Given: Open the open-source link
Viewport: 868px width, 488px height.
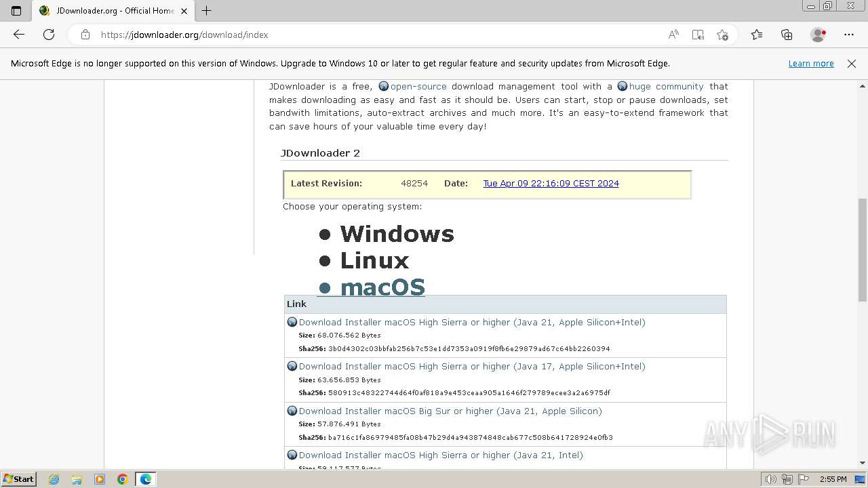Looking at the screenshot, I should [x=418, y=87].
